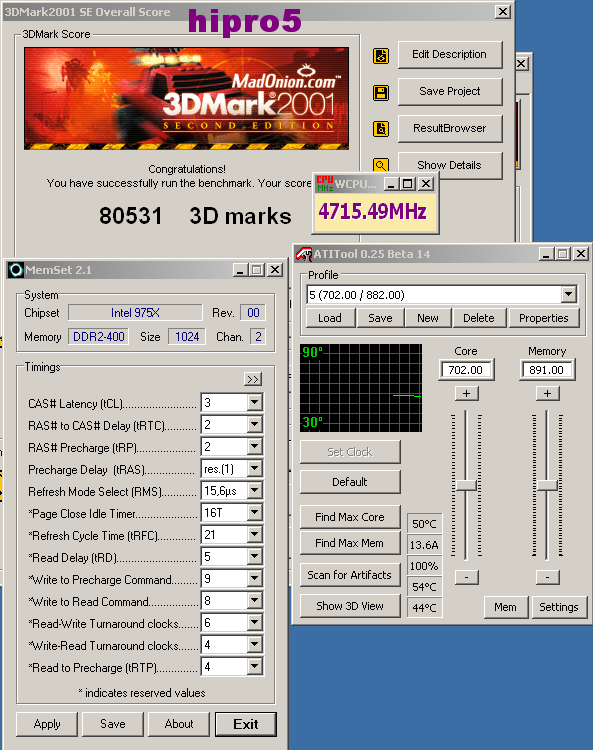Close the 3DMark2001 SE Overall Score window
The height and width of the screenshot is (750, 593).
click(503, 11)
